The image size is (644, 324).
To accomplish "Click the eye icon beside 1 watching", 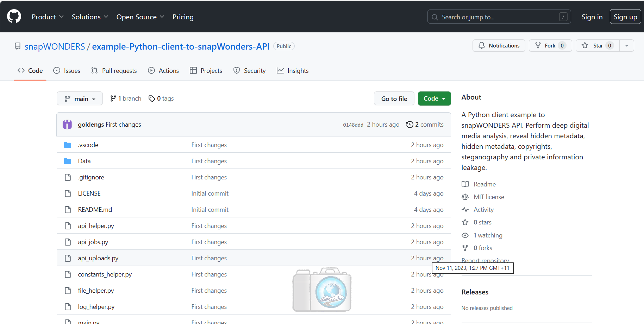I will 465,235.
